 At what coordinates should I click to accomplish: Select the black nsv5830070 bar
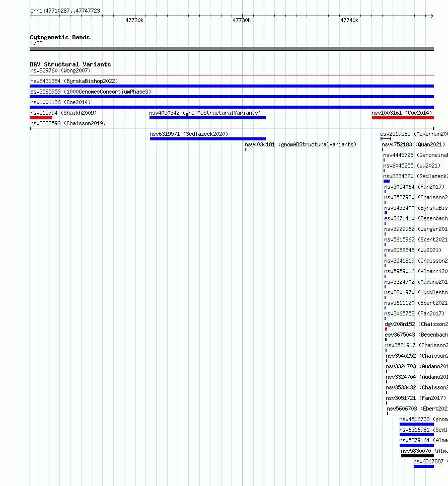coord(417,456)
